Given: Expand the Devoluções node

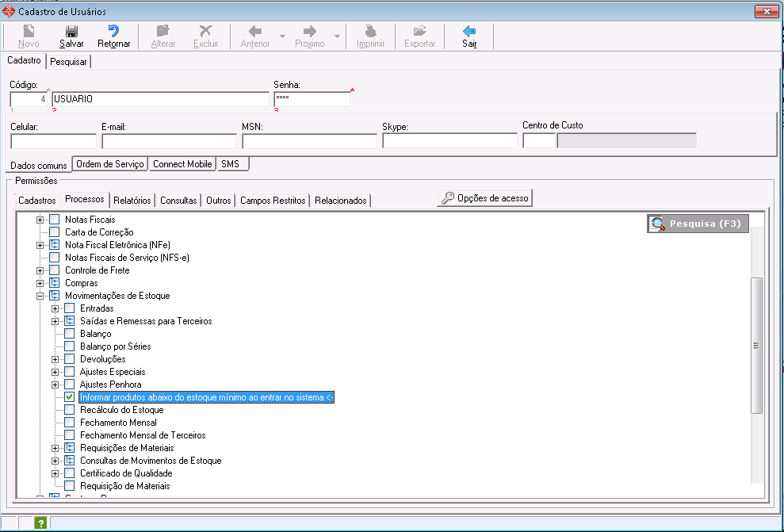Looking at the screenshot, I should coord(55,359).
